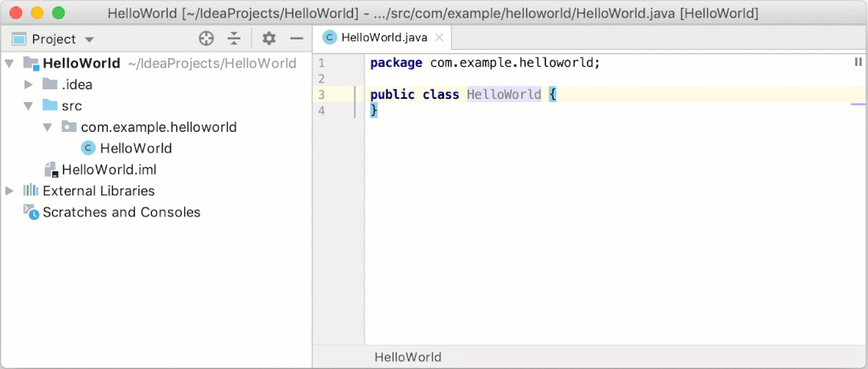Click the green maximize window button
This screenshot has height=369, width=868.
(x=58, y=13)
